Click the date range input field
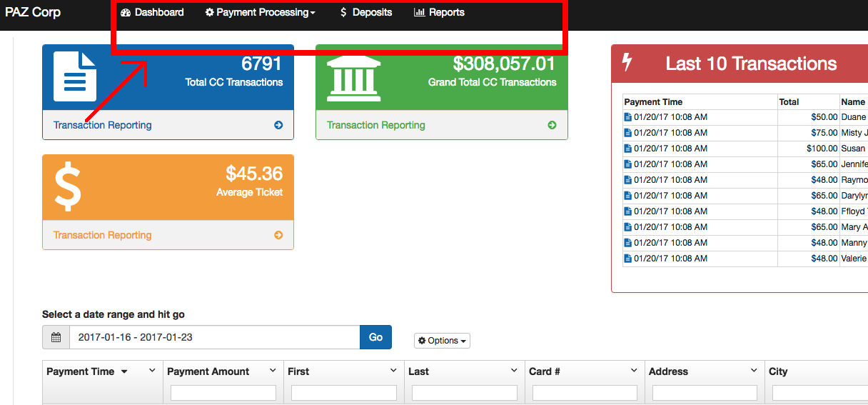 214,337
